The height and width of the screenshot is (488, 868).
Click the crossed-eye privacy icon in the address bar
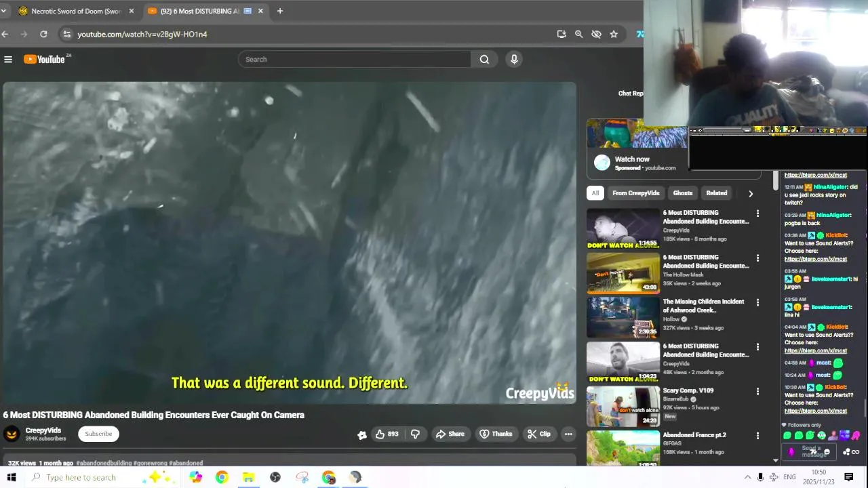[596, 34]
